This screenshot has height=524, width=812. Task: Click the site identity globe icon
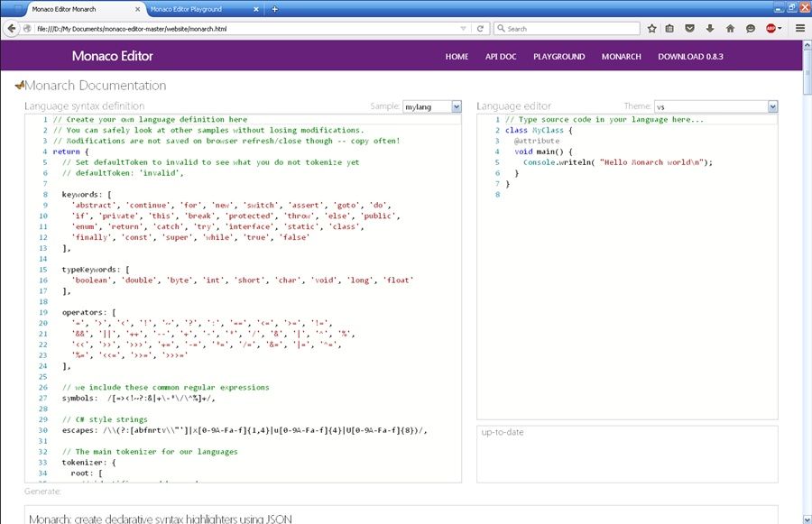tap(27, 29)
